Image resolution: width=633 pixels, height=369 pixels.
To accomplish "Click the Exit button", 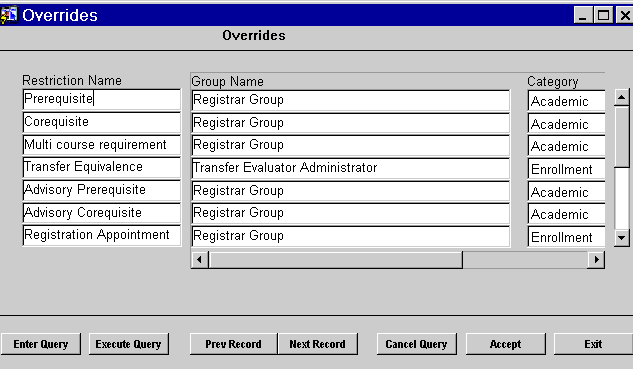I will click(x=593, y=344).
